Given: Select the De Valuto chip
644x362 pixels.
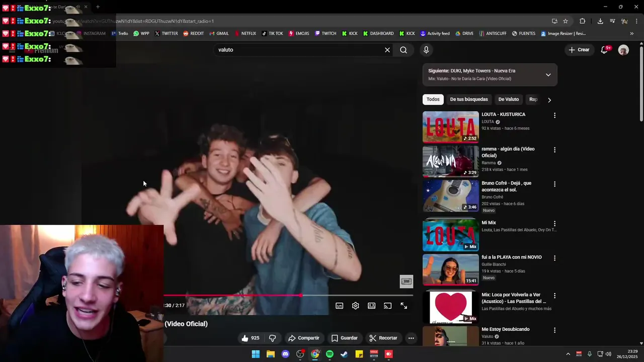Looking at the screenshot, I should pyautogui.click(x=509, y=100).
